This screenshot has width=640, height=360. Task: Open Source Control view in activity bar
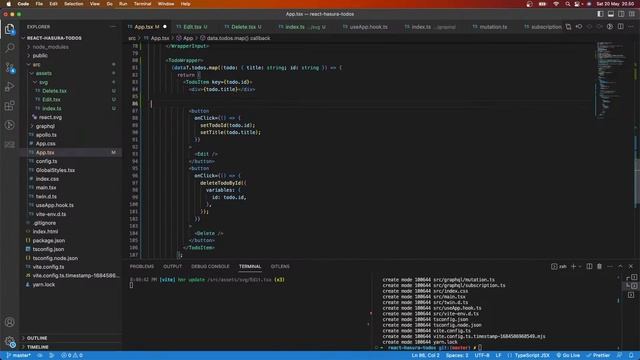(9, 67)
